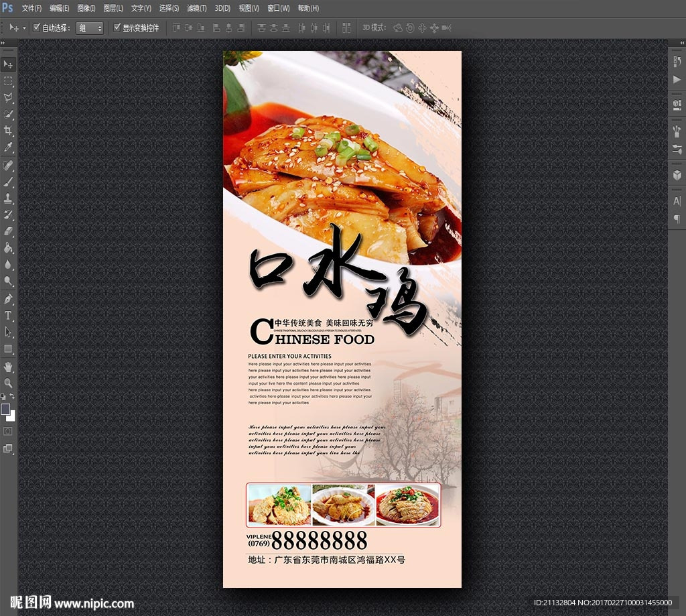Toggle the 显示变换控件 checkbox
This screenshot has height=616, width=686.
(x=117, y=27)
